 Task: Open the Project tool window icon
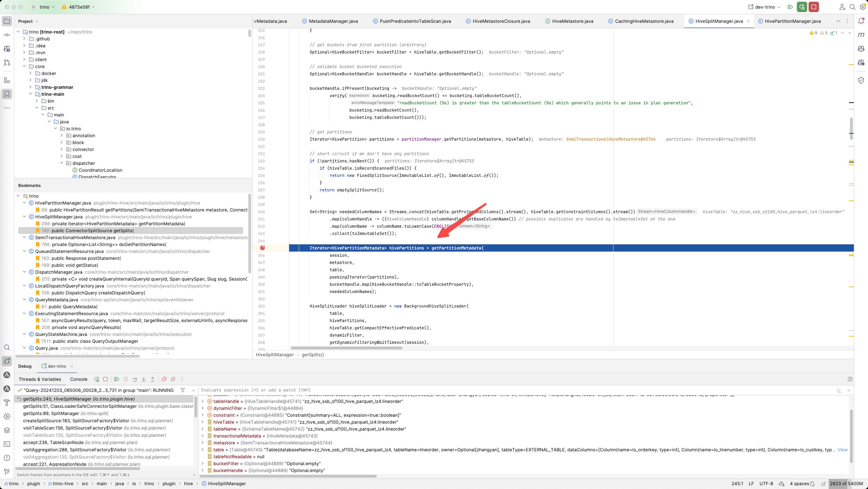click(x=7, y=21)
